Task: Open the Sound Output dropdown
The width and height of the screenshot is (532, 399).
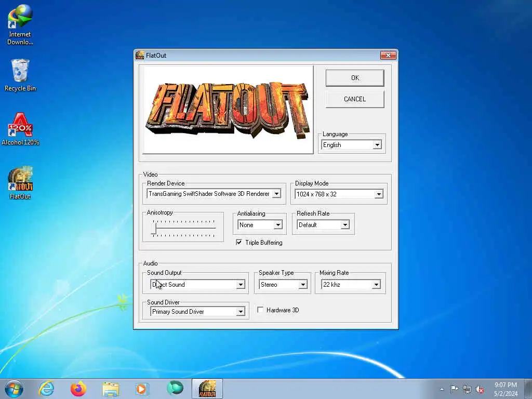Action: [198, 284]
